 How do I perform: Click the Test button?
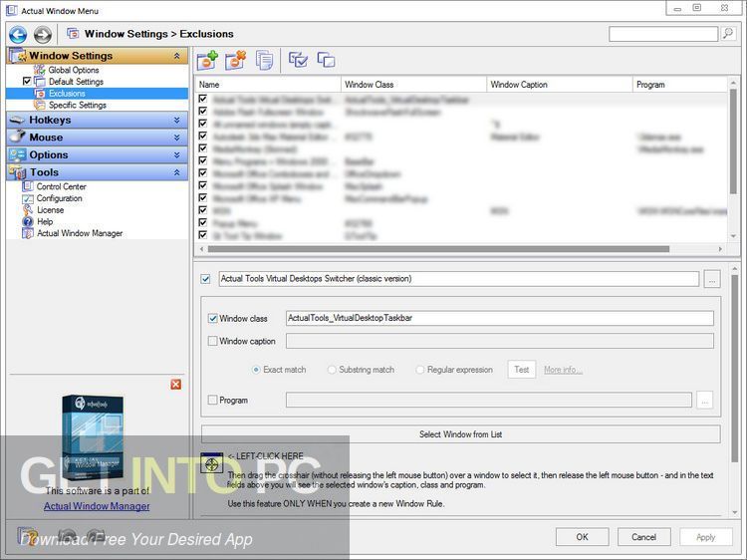coord(522,370)
